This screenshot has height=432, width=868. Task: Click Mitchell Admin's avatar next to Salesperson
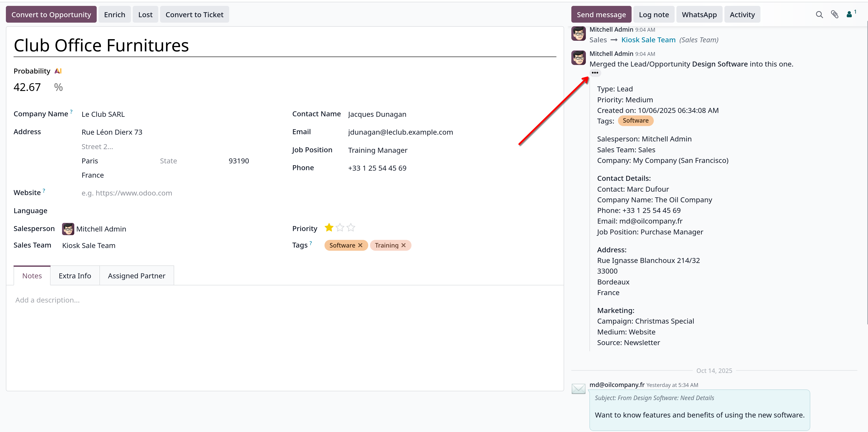(68, 229)
